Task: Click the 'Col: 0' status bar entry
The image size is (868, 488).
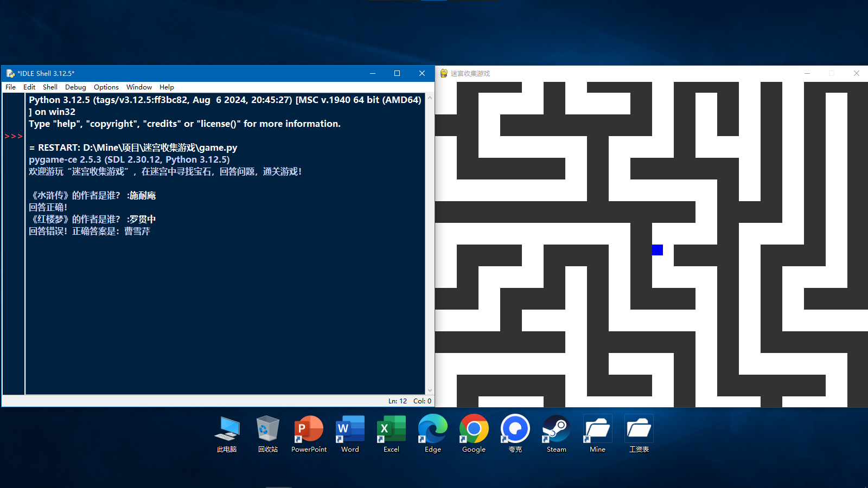Action: [422, 401]
